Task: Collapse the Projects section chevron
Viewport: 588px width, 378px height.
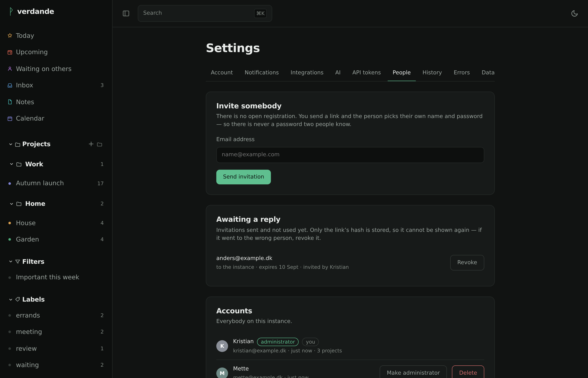Action: click(x=10, y=144)
